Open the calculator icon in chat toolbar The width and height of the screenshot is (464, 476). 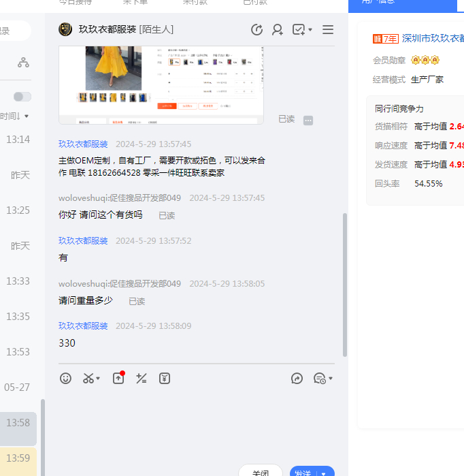tap(142, 379)
